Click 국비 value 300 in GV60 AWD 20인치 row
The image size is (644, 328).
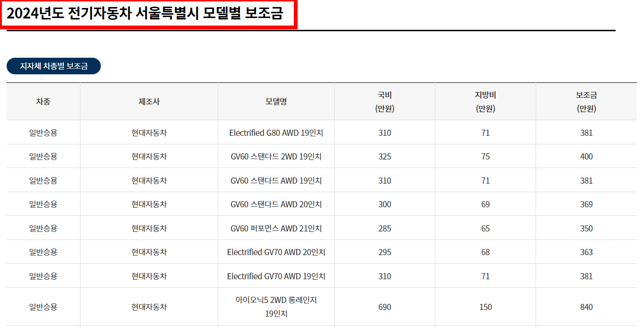(x=385, y=204)
